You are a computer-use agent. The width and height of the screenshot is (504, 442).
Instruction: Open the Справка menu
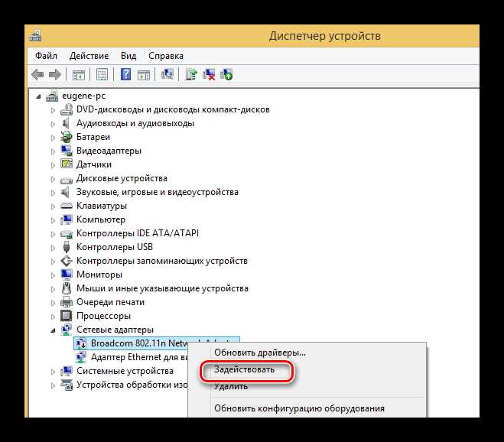click(x=166, y=56)
